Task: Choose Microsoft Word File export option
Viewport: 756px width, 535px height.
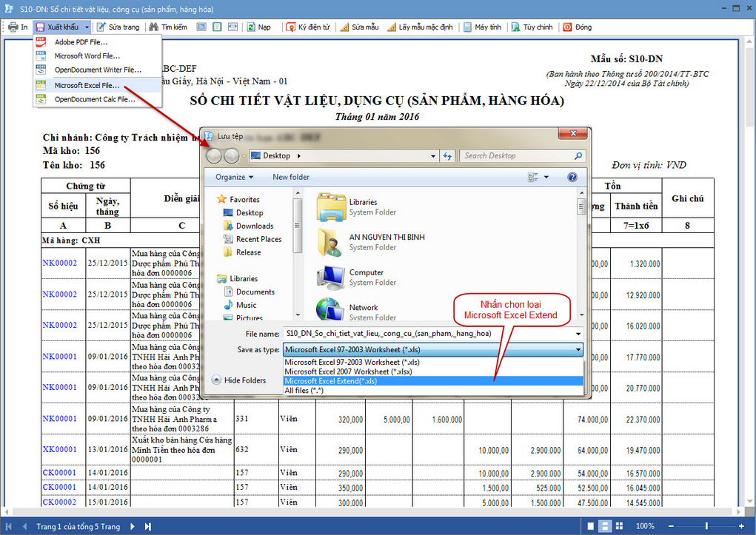Action: click(x=98, y=56)
